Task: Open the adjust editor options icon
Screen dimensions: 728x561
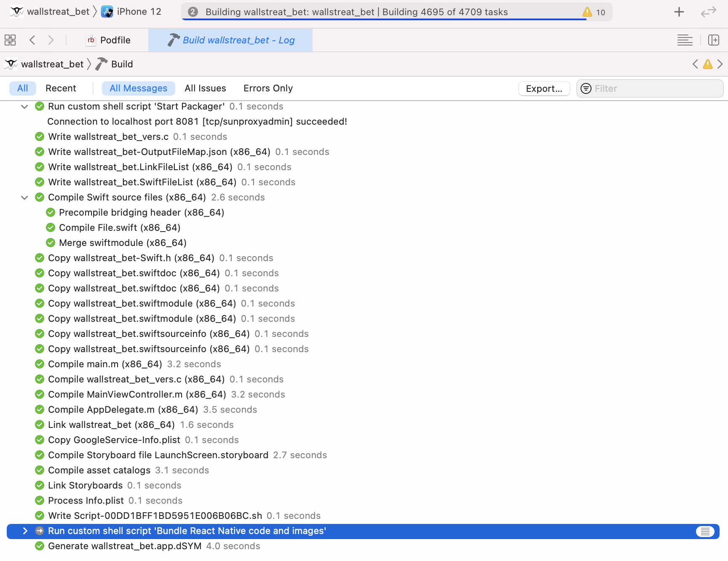Action: (x=685, y=40)
